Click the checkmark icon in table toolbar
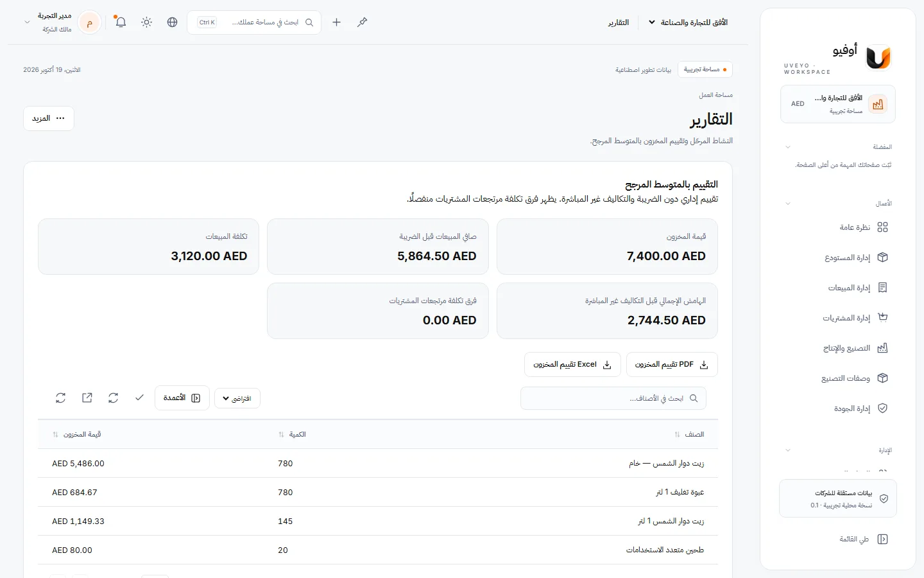 139,398
